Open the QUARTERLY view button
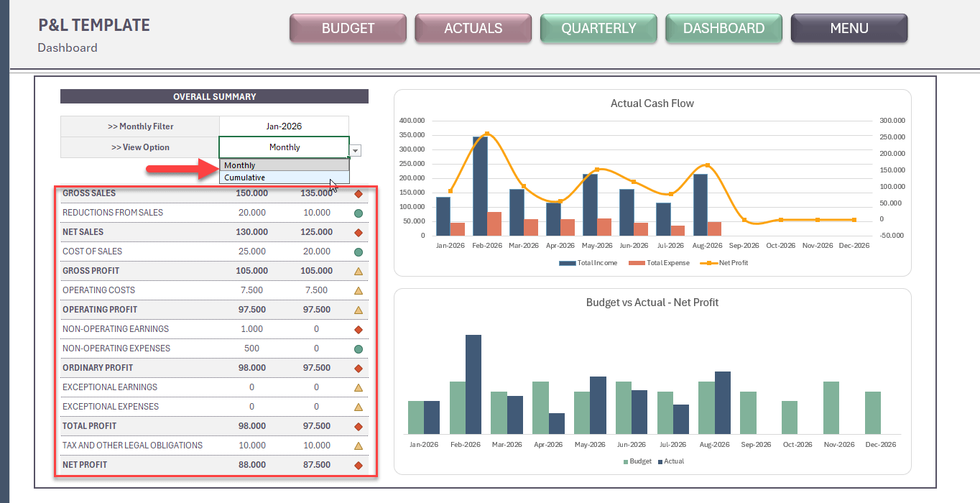Screen dimensions: 980x503 point(598,28)
